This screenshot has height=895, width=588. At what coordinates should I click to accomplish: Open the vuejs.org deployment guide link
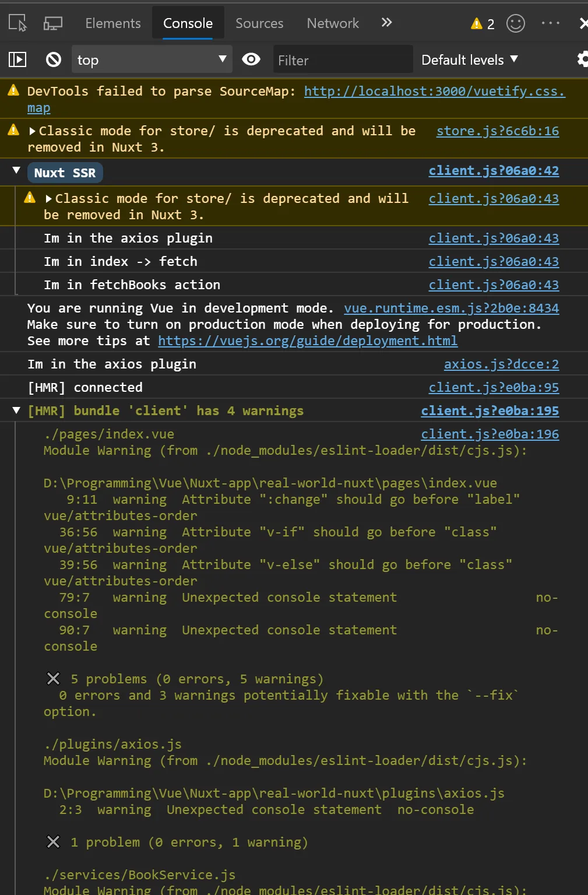(x=308, y=341)
